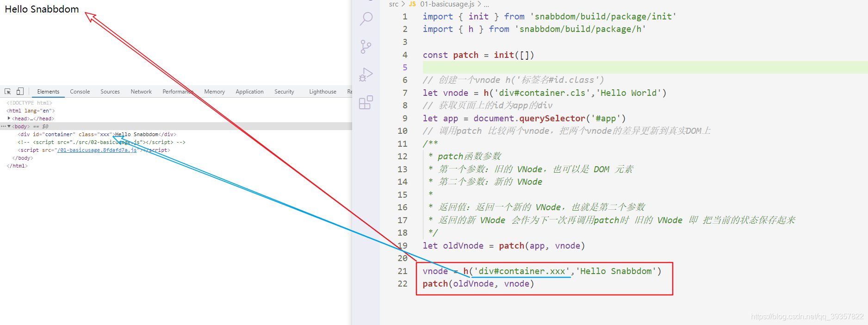Open VS Code Source Control view
868x325 pixels.
point(366,46)
